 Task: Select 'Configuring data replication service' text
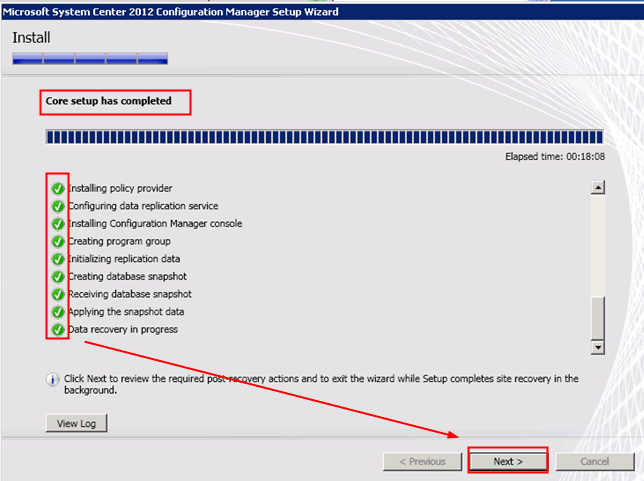pyautogui.click(x=143, y=206)
